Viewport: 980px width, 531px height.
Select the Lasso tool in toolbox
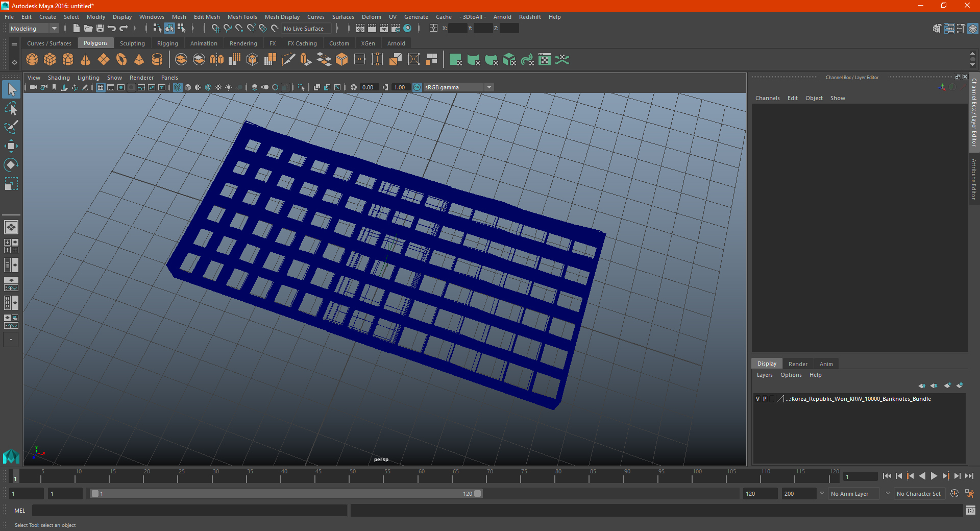point(11,108)
